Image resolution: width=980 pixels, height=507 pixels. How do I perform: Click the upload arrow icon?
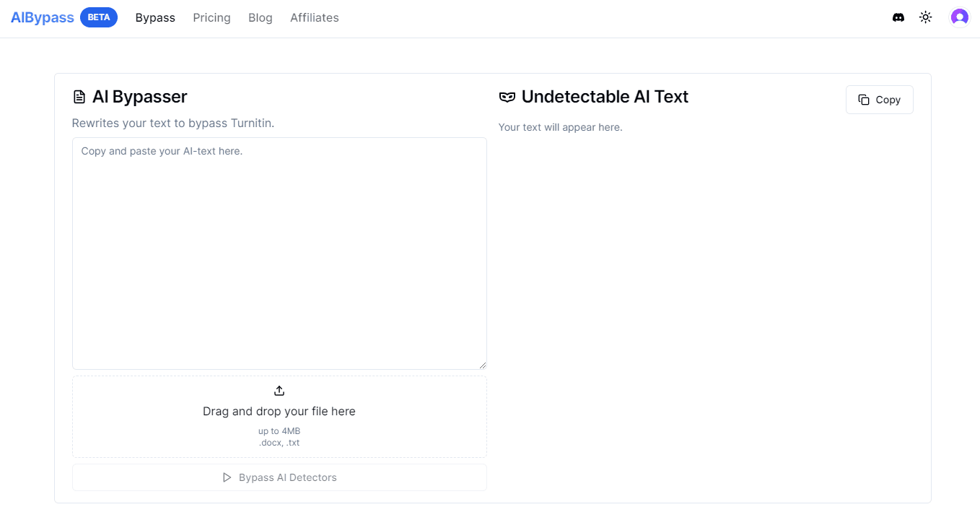click(279, 391)
